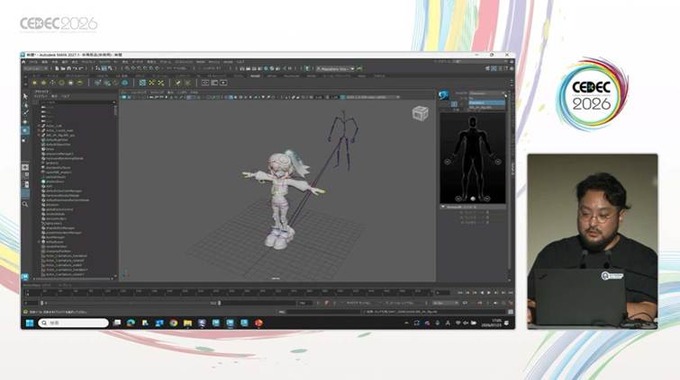The height and width of the screenshot is (380, 680).
Task: Click the Open Scene folder icon
Action: tap(63, 69)
